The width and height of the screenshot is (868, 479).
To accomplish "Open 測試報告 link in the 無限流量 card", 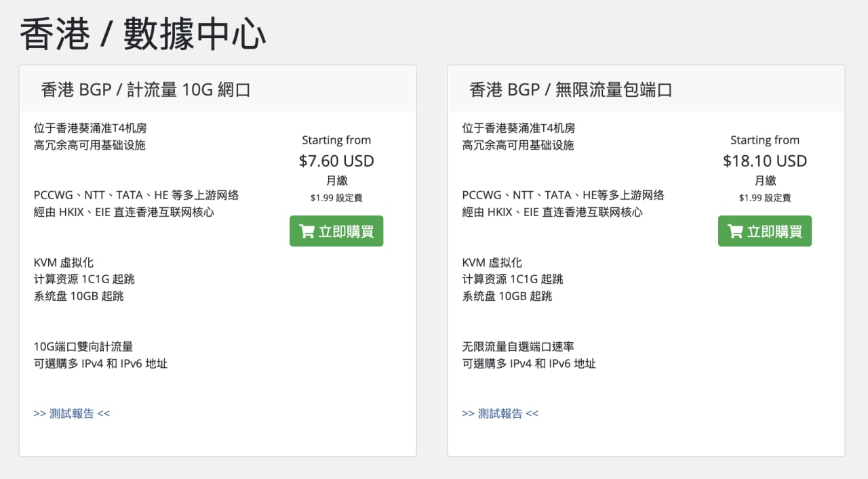I will click(500, 413).
